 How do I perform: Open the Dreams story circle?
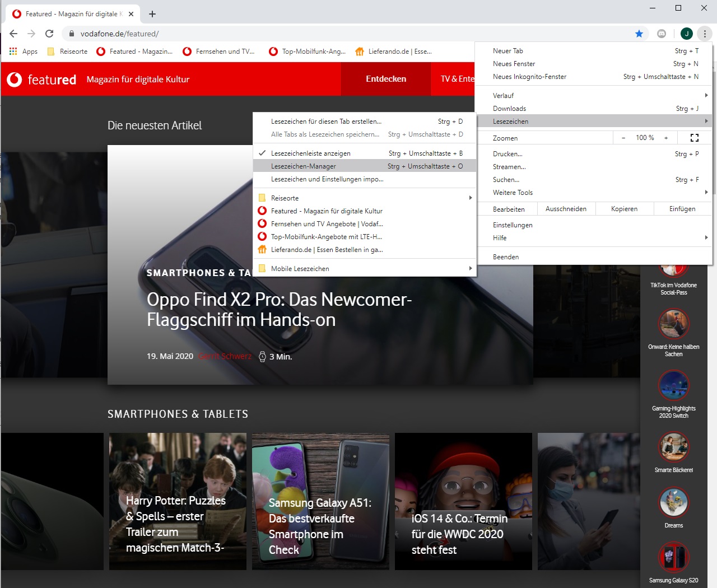pyautogui.click(x=673, y=502)
